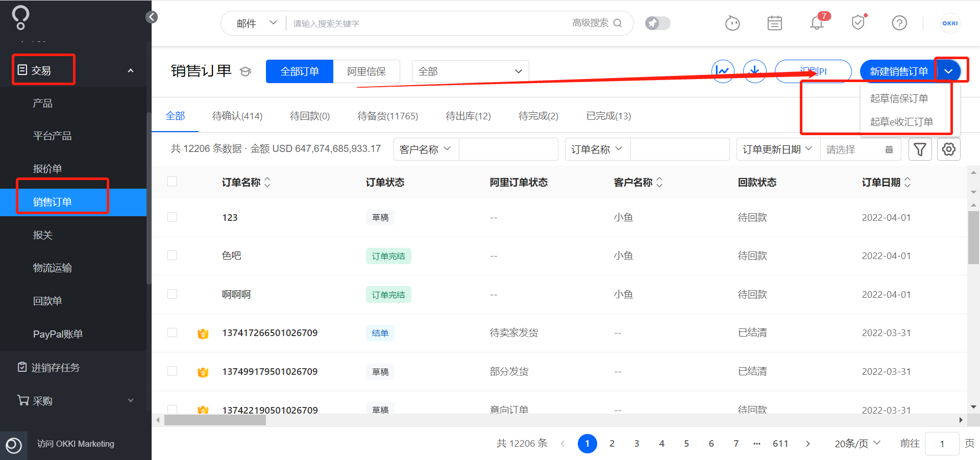The height and width of the screenshot is (460, 980).
Task: Expand the 采购 menu section
Action: (131, 401)
